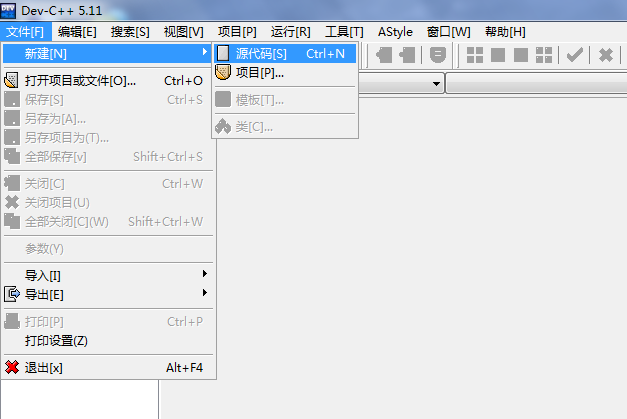
Task: Click the project icon beside 项目[P]...
Action: coord(223,72)
